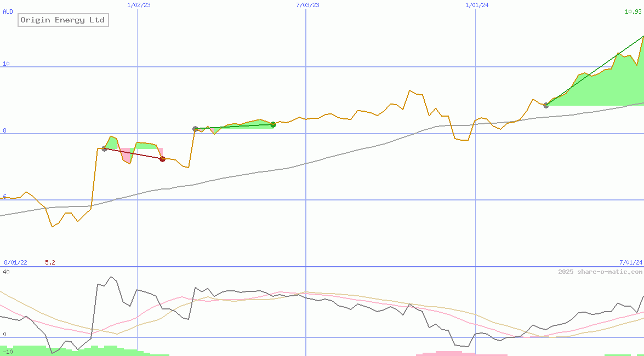This screenshot has height=356, width=644.
Task: Select the 7/03/23 date label
Action: pos(307,5)
